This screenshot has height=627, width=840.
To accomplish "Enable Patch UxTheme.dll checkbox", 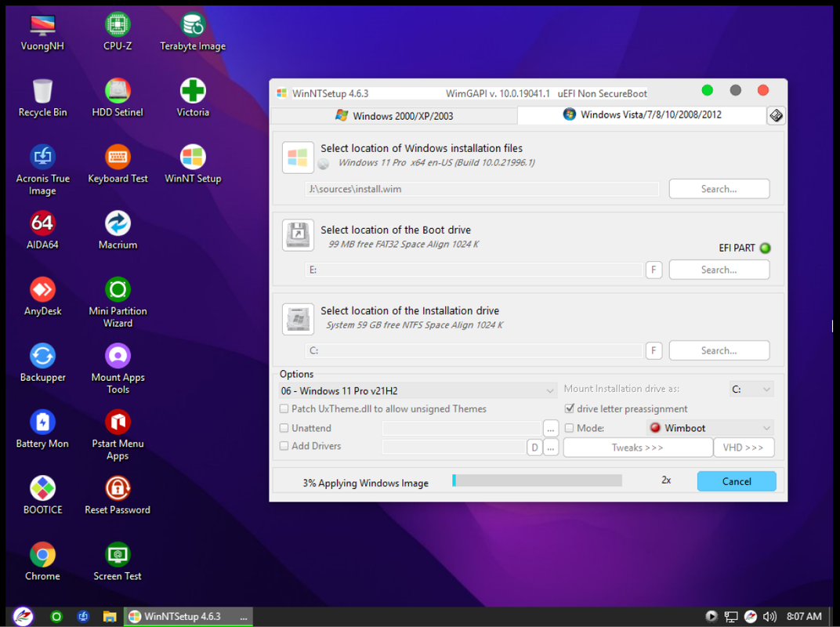I will click(x=284, y=409).
